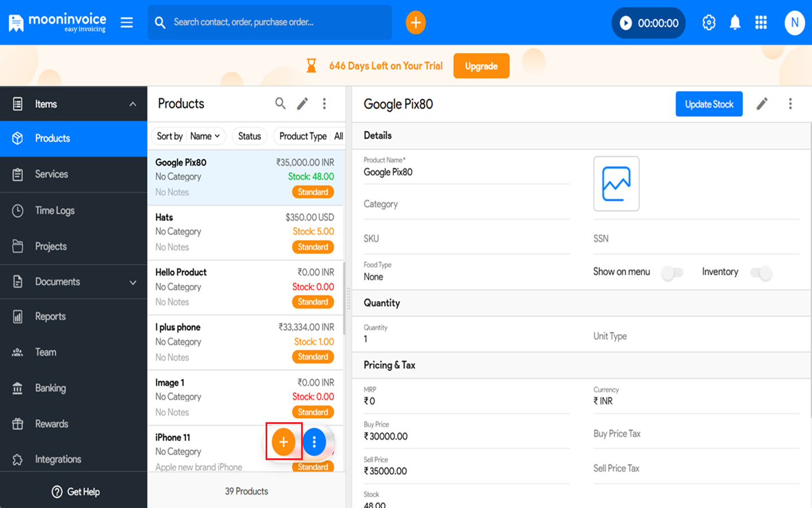Select the Hello Product row

[x=245, y=287]
